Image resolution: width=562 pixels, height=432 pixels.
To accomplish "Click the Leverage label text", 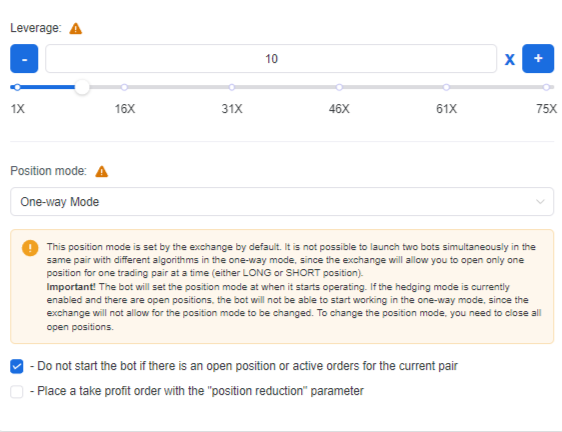I will click(36, 28).
